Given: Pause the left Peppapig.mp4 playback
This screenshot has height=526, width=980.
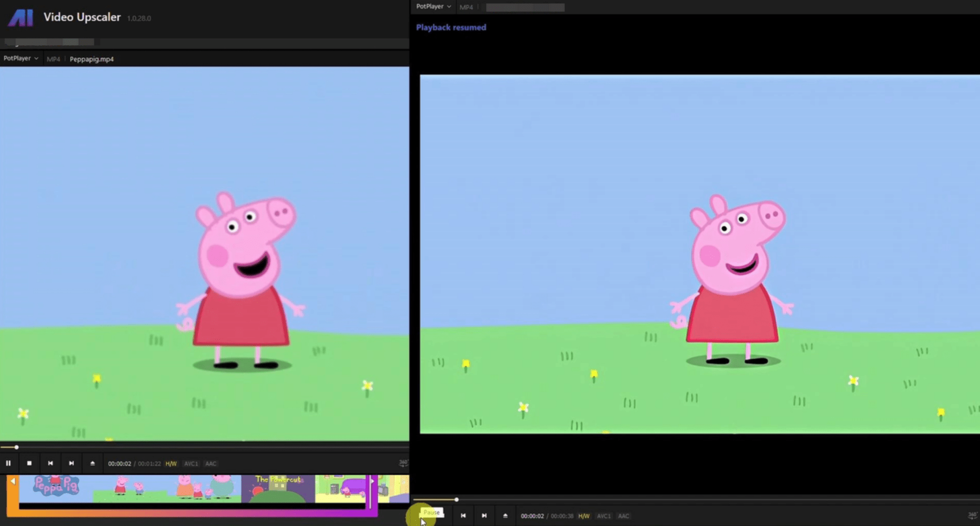Looking at the screenshot, I should [9, 463].
